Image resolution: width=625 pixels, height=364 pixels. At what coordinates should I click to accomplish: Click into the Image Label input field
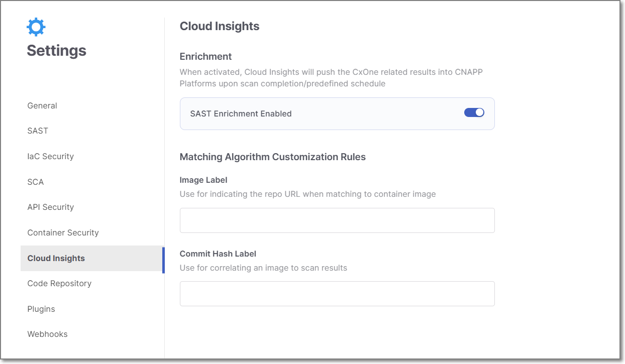pyautogui.click(x=337, y=220)
